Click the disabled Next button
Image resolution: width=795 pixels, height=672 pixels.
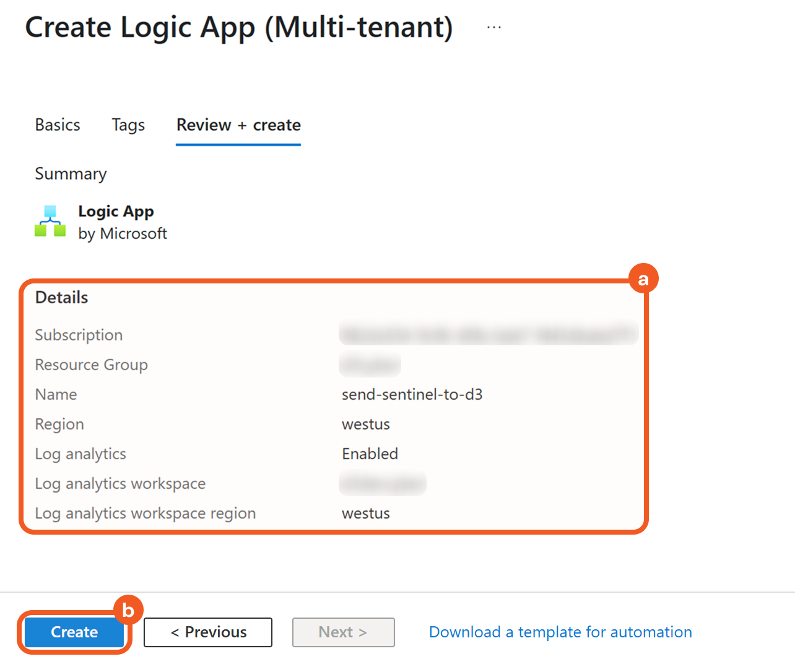tap(343, 632)
